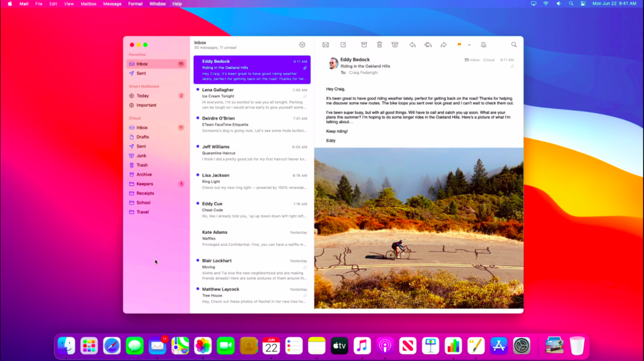The image size is (644, 361).
Task: Open Blair Lockhart's Moving email
Action: 252,269
